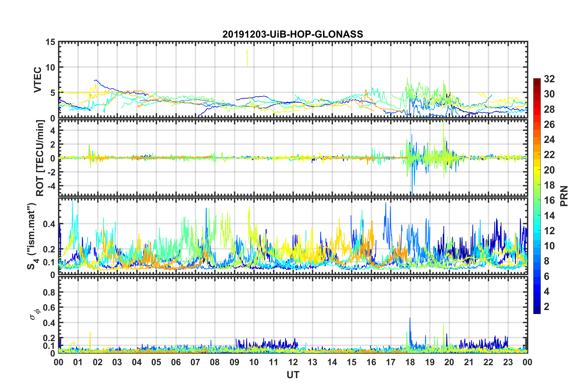Click the colorbar tick label 30

click(549, 94)
